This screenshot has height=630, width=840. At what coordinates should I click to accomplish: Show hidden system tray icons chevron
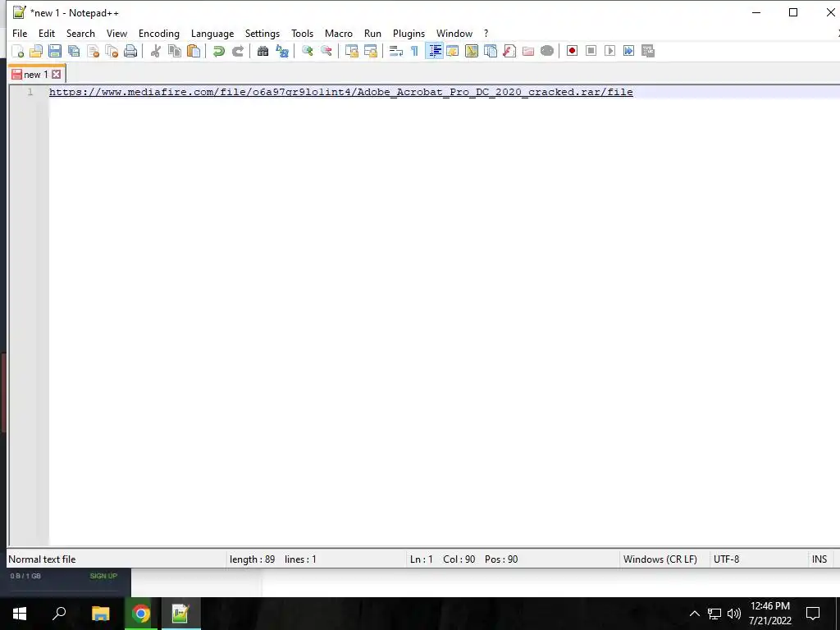[x=694, y=614]
